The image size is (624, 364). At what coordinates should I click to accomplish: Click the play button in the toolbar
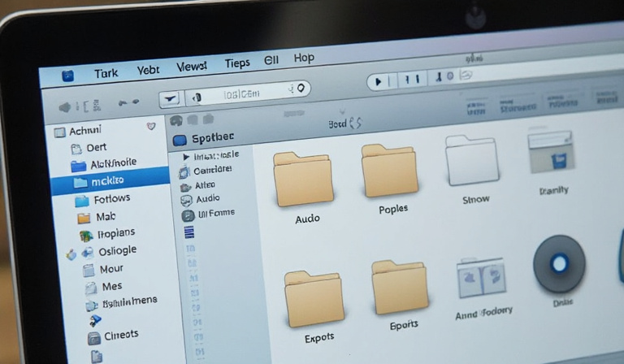tap(379, 81)
